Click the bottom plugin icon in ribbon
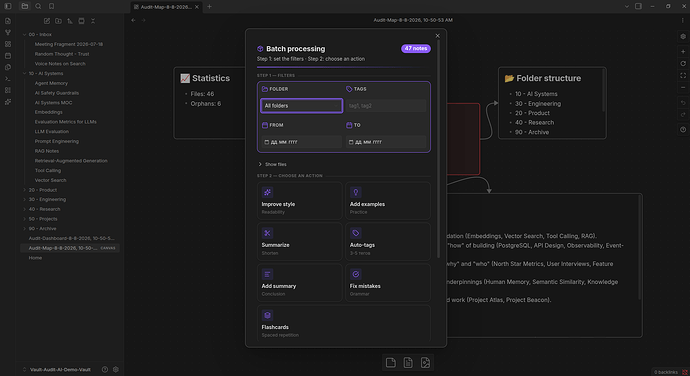 (x=8, y=102)
